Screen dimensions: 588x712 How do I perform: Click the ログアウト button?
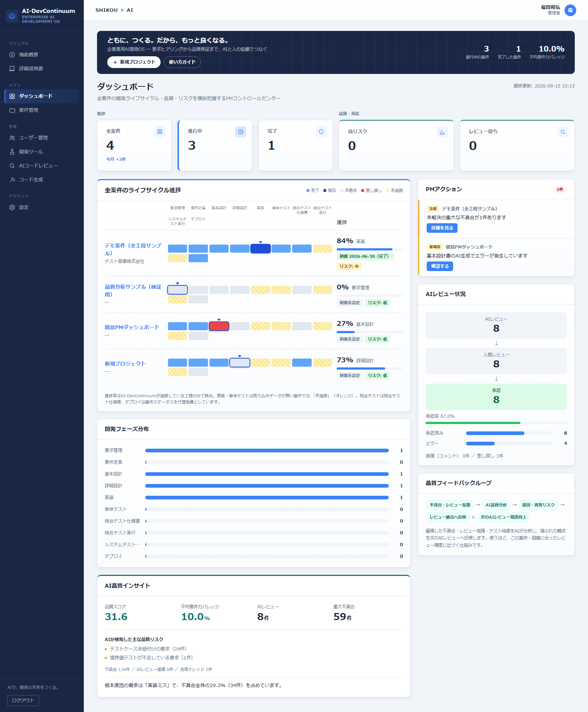(23, 701)
